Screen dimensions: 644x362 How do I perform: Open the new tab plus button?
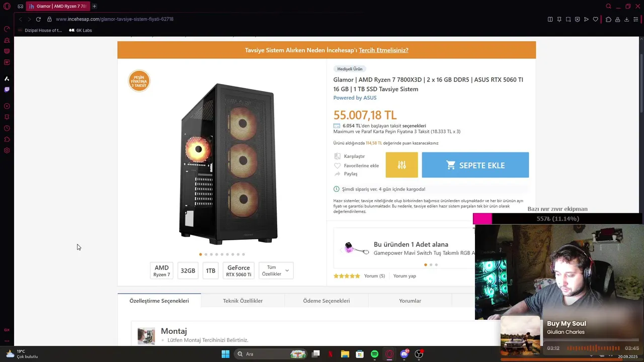(94, 6)
